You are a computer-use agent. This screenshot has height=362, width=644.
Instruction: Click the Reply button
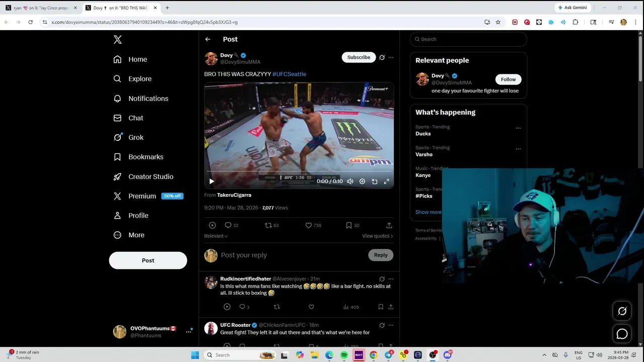[381, 255]
